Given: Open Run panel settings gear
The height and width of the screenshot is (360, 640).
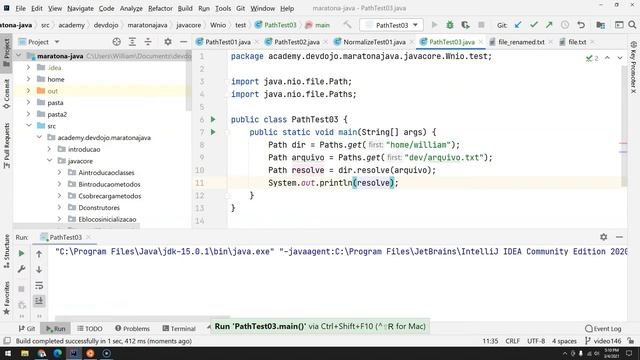Looking at the screenshot, I should tap(603, 237).
